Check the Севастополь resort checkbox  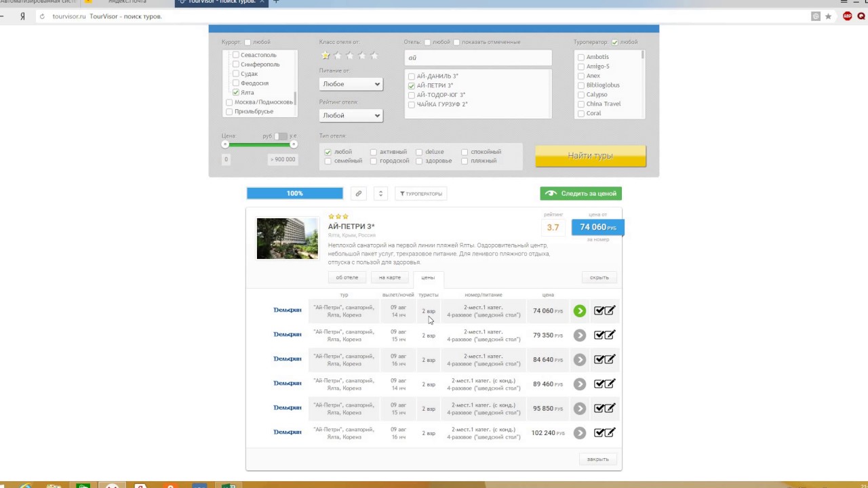(x=235, y=55)
